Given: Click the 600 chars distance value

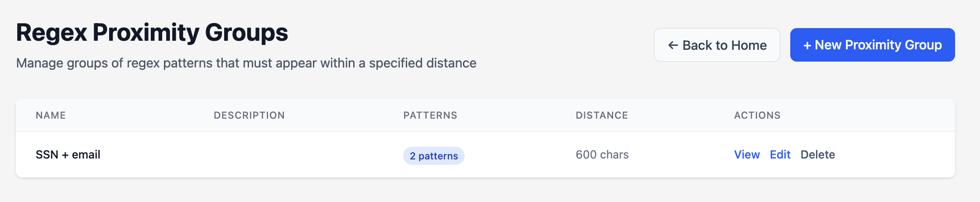Looking at the screenshot, I should click(x=602, y=155).
